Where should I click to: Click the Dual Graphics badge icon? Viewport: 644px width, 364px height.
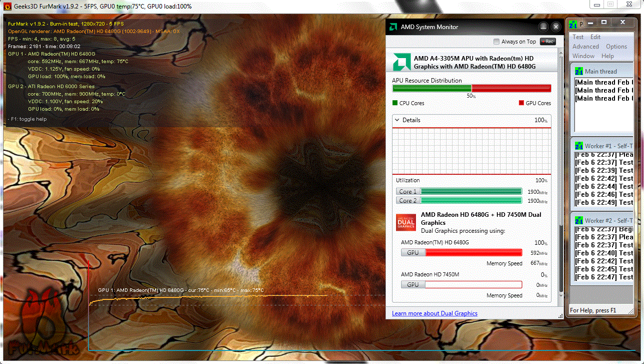pyautogui.click(x=405, y=222)
